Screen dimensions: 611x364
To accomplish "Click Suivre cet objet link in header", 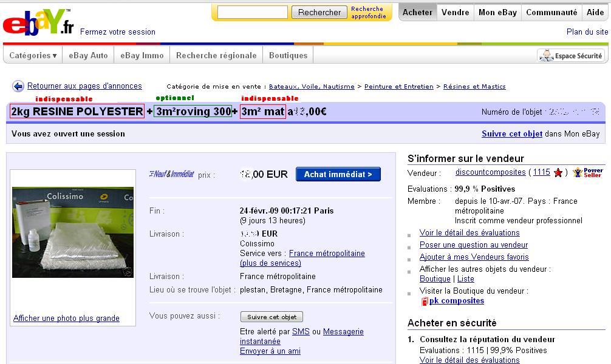I will click(512, 133).
